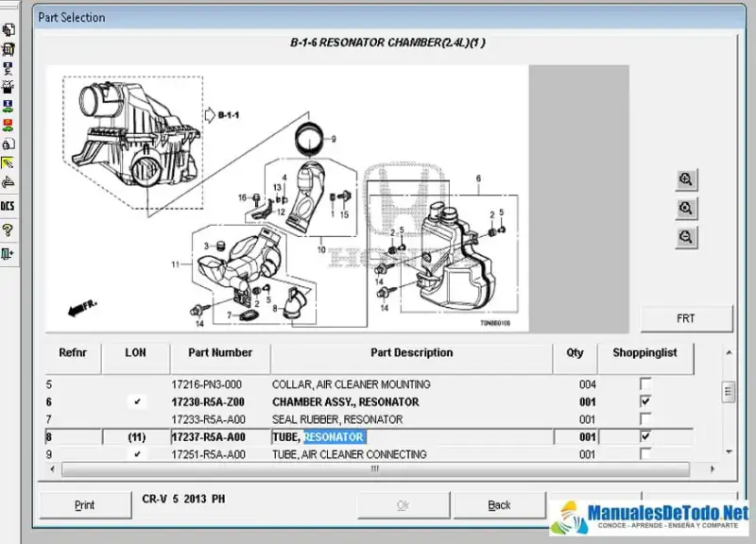Select the yellow highlighted pointer tool icon
The height and width of the screenshot is (544, 756).
click(8, 163)
